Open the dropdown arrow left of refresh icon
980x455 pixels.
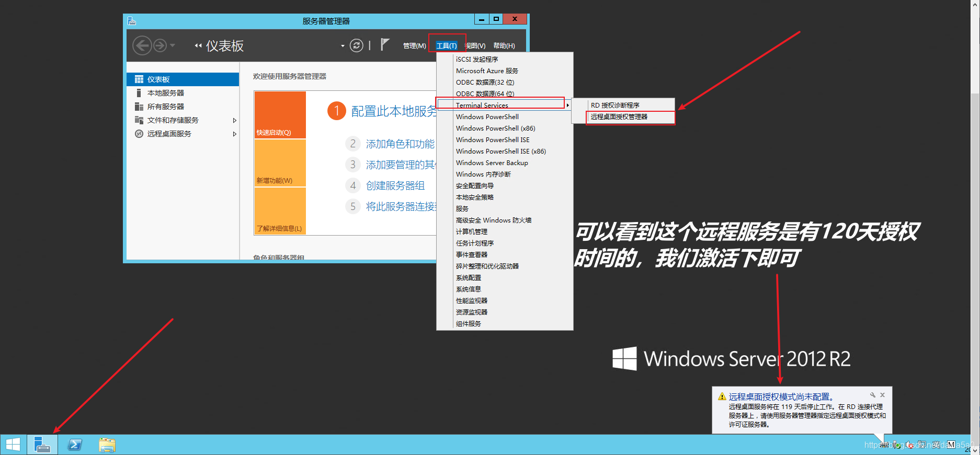pos(343,46)
